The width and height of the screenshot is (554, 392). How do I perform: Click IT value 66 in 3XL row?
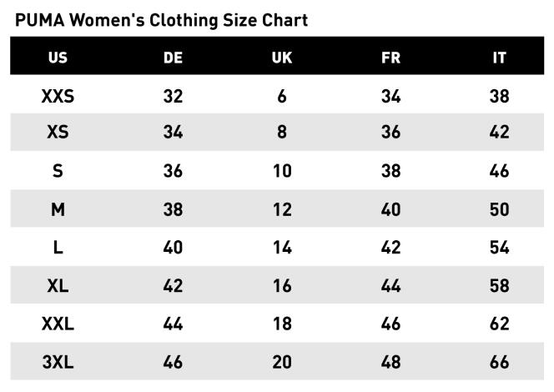[x=499, y=363]
